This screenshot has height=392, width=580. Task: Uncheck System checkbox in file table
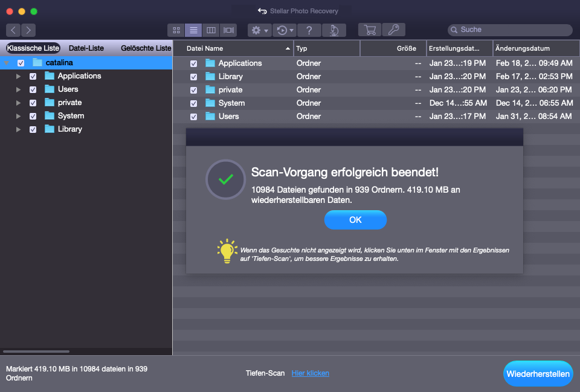[x=193, y=103]
